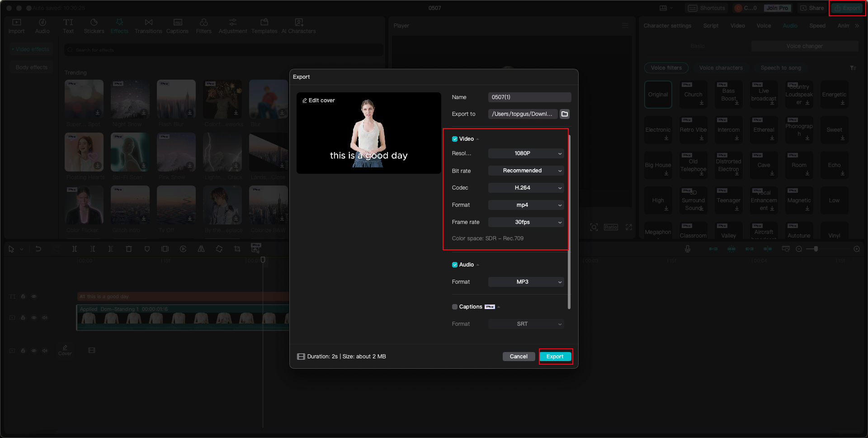Image resolution: width=868 pixels, height=438 pixels.
Task: Open the Shortcuts button in the title bar
Action: 707,8
